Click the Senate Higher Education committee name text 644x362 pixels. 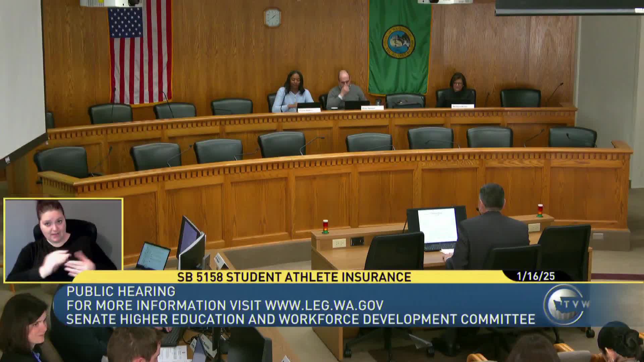pyautogui.click(x=300, y=319)
